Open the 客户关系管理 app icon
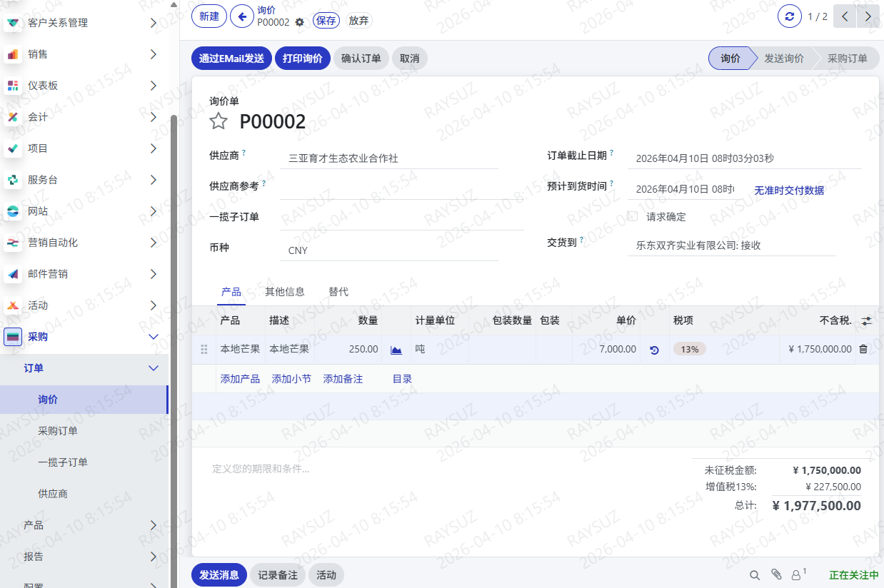The height and width of the screenshot is (588, 884). click(13, 23)
